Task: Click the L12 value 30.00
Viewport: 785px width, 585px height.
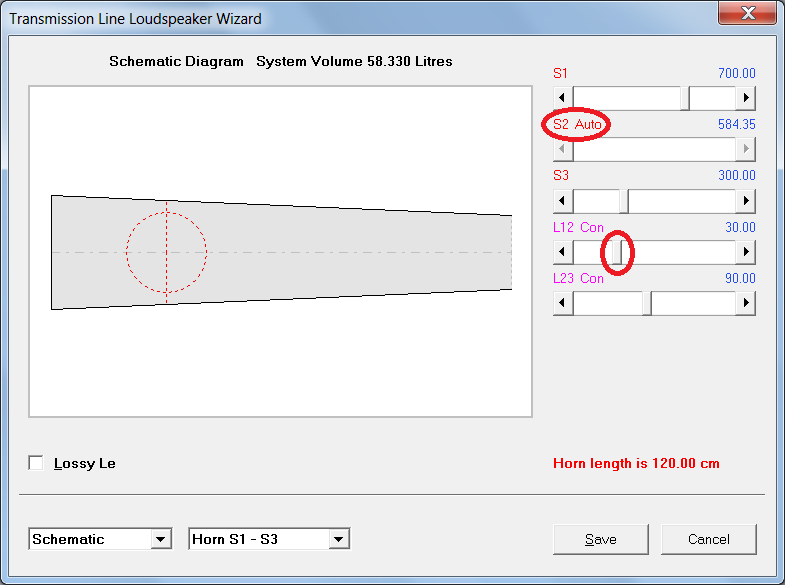Action: point(740,227)
